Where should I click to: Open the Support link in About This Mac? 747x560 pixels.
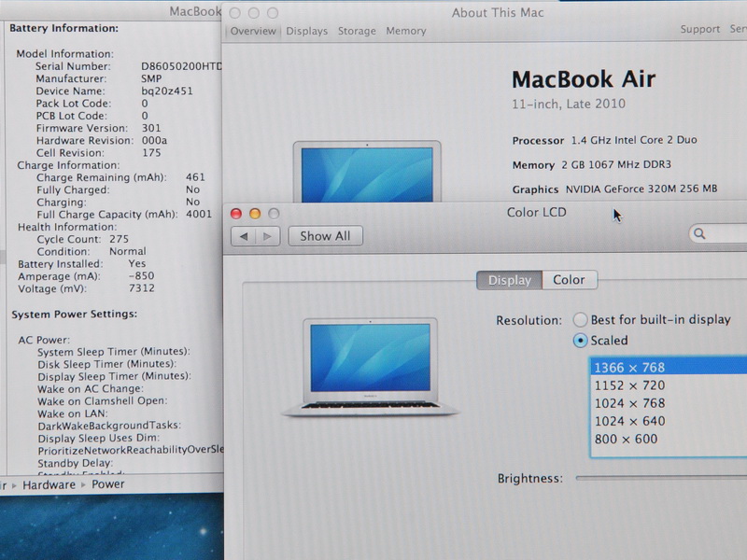point(699,30)
